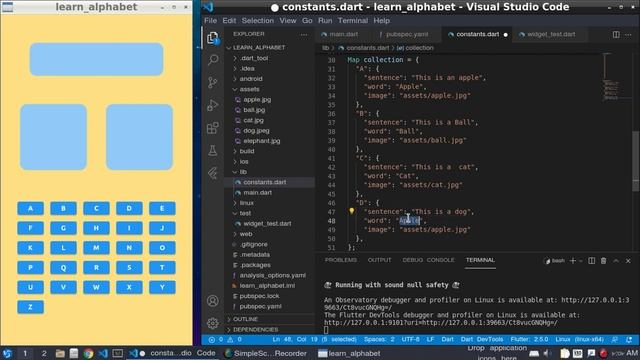The width and height of the screenshot is (640, 360).
Task: Open the Terminal menu
Action: [x=353, y=20]
